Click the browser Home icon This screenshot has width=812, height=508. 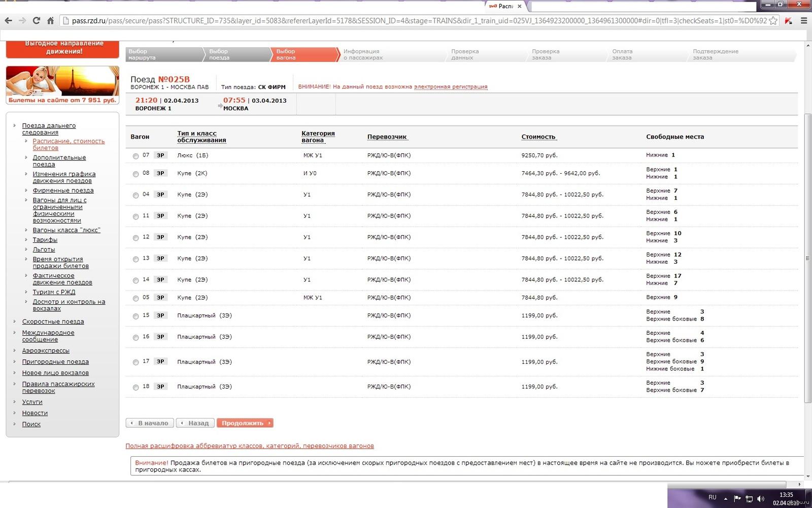pyautogui.click(x=50, y=21)
